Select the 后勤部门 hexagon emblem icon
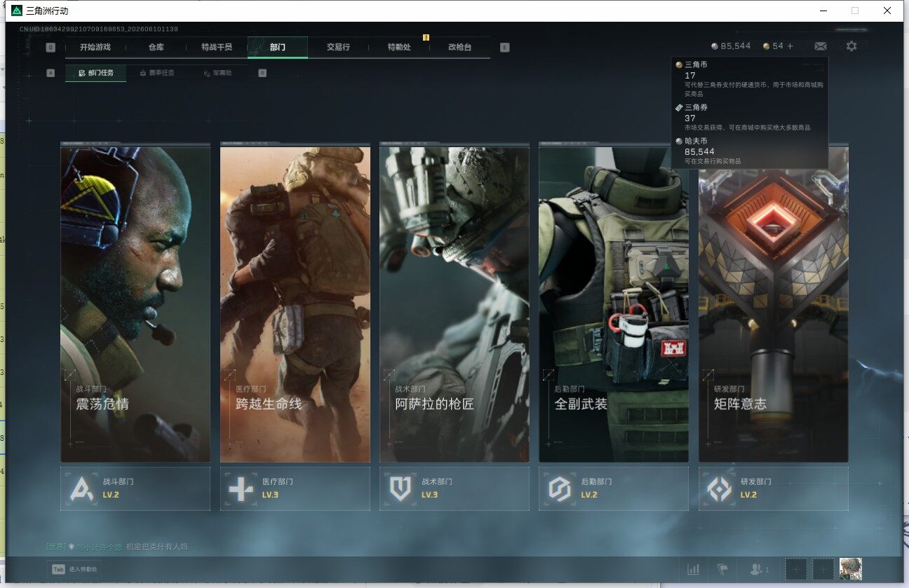 [x=560, y=488]
